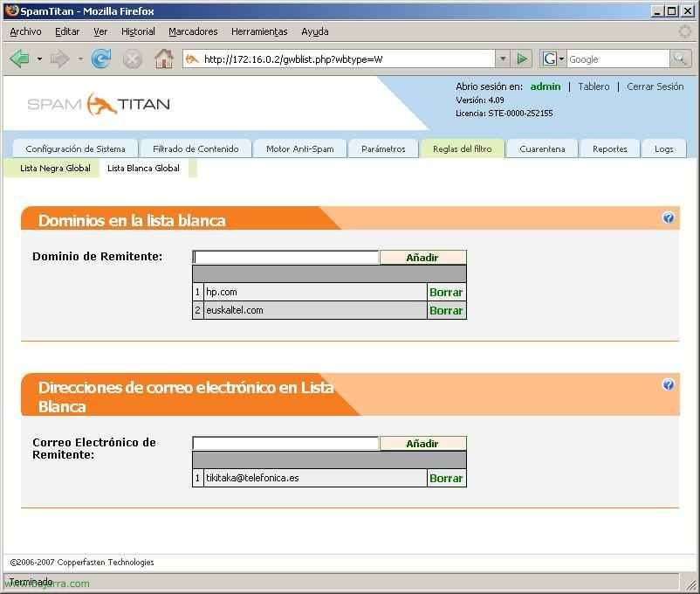Click the Licencia: STE-0000-252155 text

click(504, 114)
